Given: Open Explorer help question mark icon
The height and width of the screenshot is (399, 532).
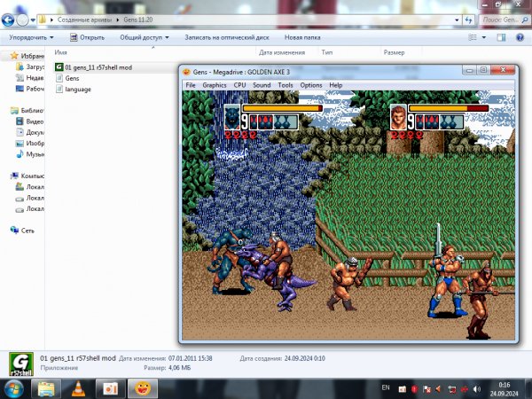Looking at the screenshot, I should tap(520, 37).
